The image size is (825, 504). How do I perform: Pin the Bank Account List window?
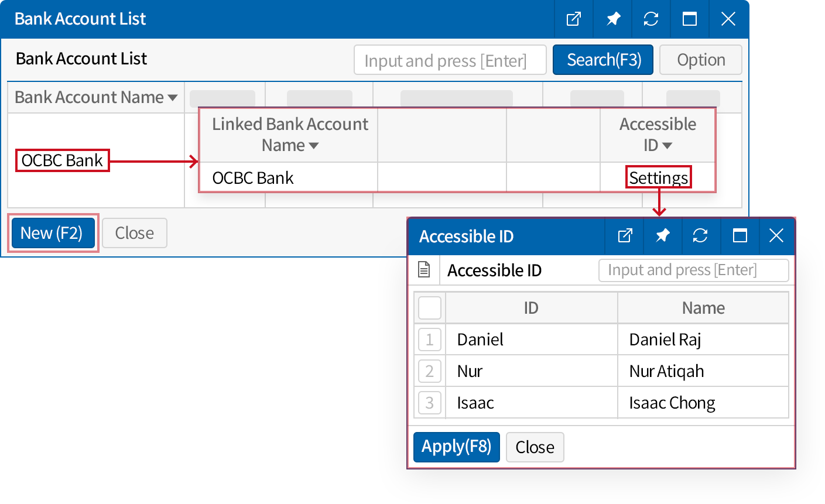coord(612,19)
